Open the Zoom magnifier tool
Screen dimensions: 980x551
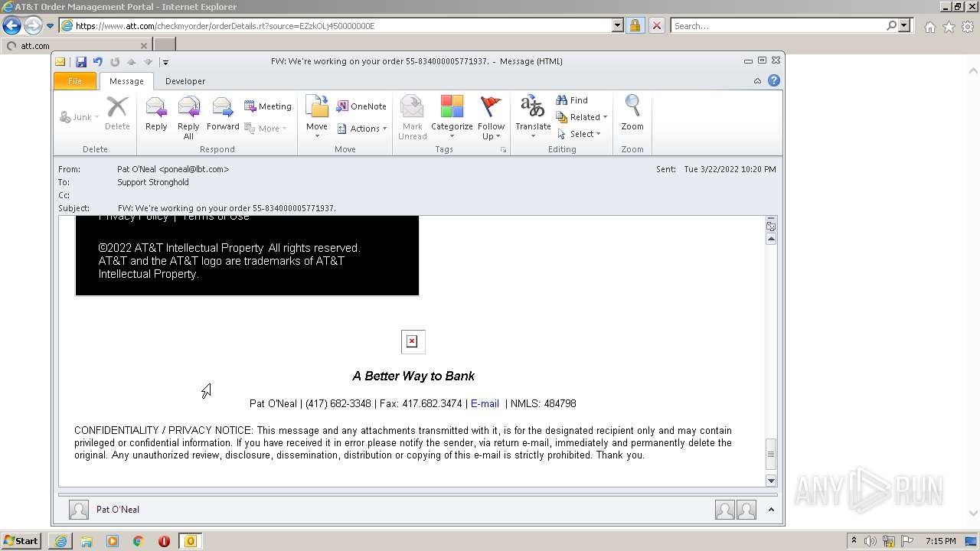click(x=632, y=114)
